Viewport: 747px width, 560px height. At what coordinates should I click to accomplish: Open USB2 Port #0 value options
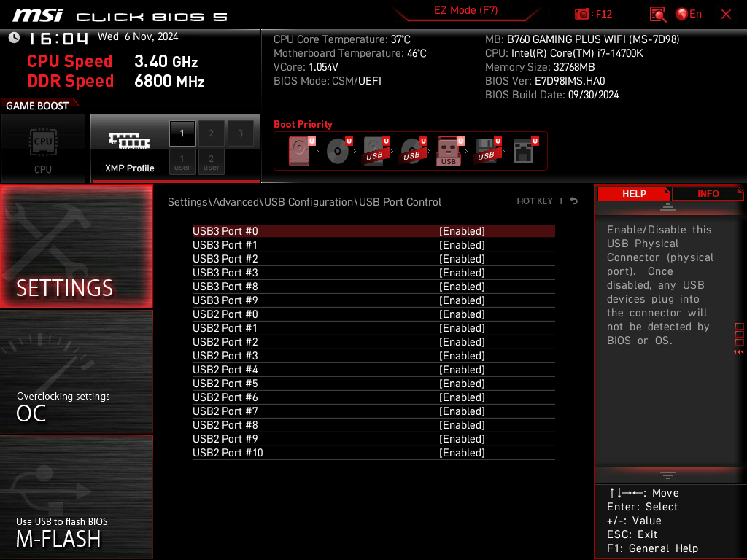click(462, 314)
